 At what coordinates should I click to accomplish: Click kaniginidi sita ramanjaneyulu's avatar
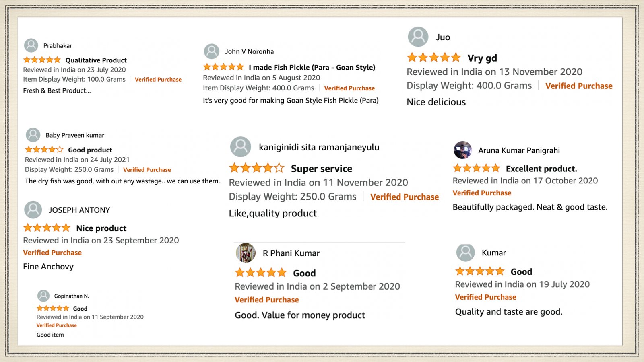[x=241, y=147]
